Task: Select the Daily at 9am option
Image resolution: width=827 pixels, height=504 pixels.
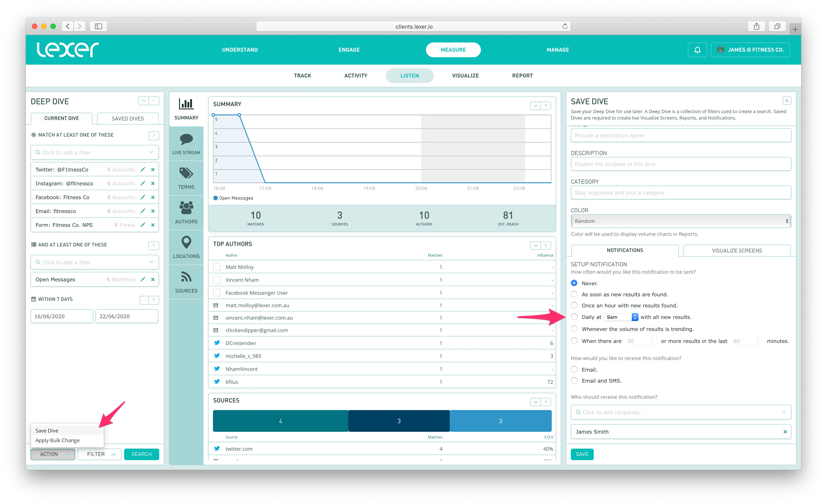Action: point(574,317)
